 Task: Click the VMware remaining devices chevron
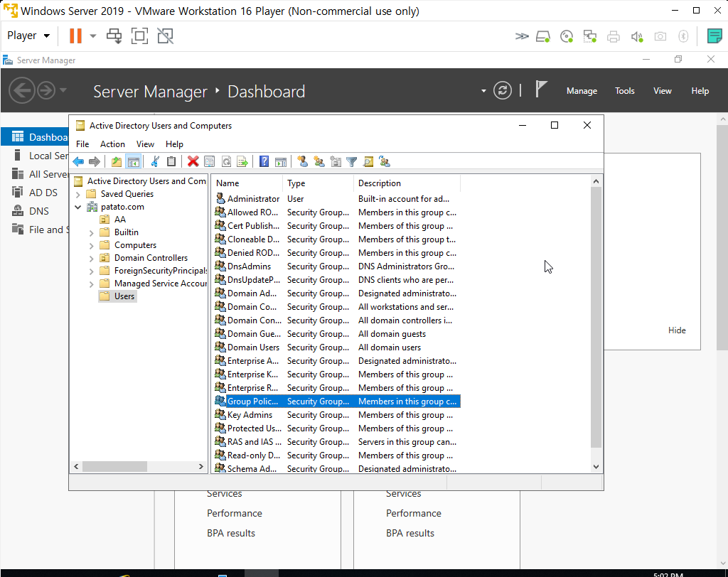[x=521, y=36]
